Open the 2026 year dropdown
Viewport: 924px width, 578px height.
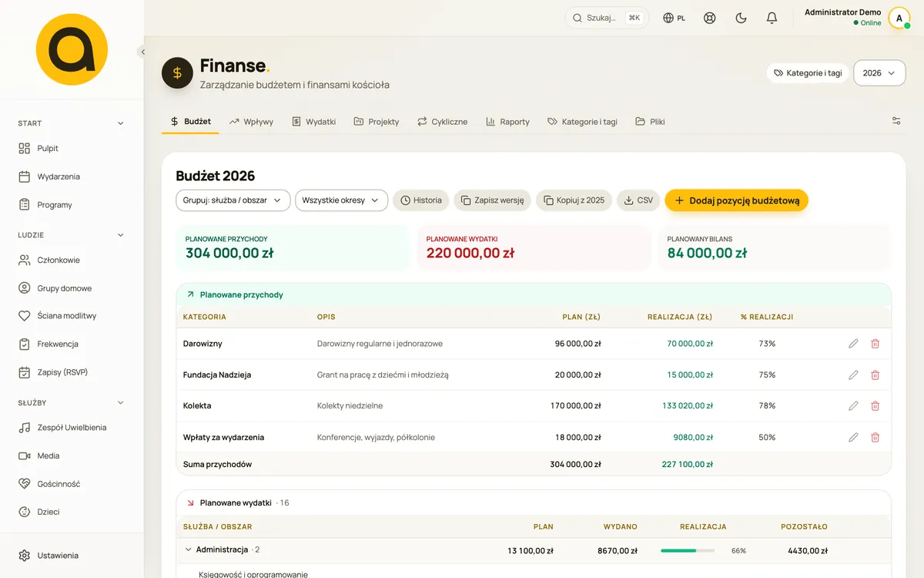[x=879, y=73]
